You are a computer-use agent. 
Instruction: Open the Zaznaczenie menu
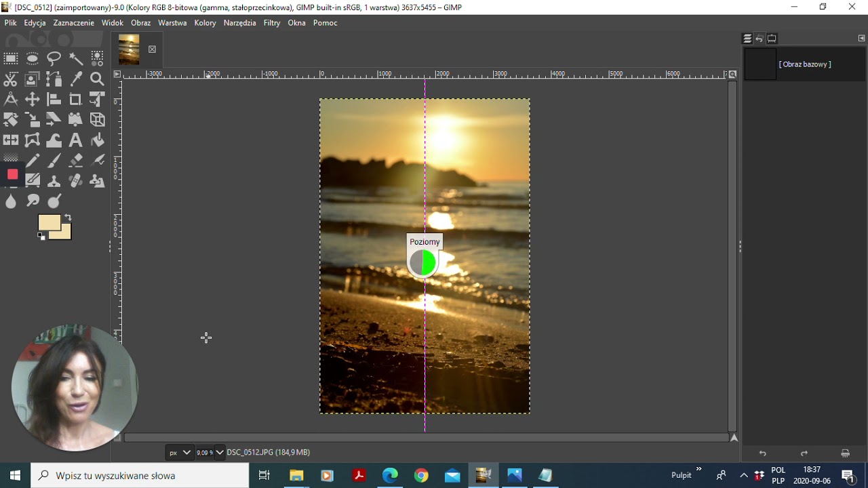pyautogui.click(x=74, y=22)
